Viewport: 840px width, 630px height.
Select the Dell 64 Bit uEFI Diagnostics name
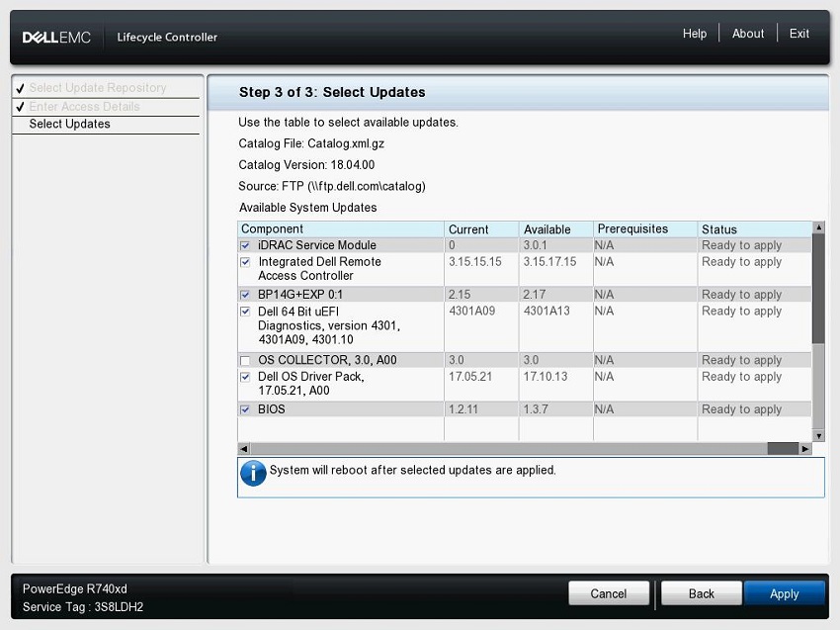pos(329,325)
